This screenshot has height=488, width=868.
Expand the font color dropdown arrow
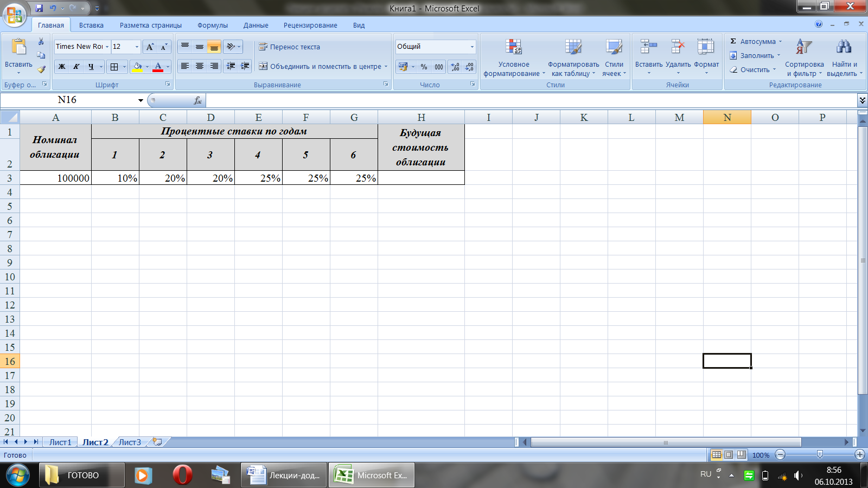point(168,67)
